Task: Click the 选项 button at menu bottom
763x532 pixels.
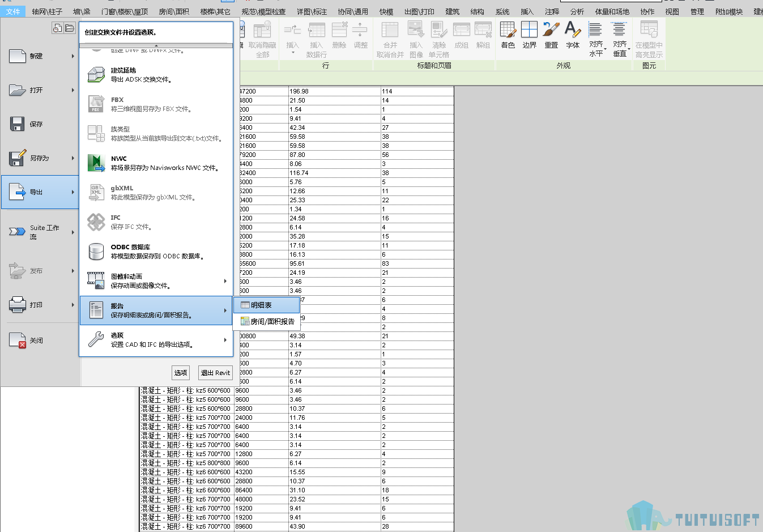Action: (181, 373)
